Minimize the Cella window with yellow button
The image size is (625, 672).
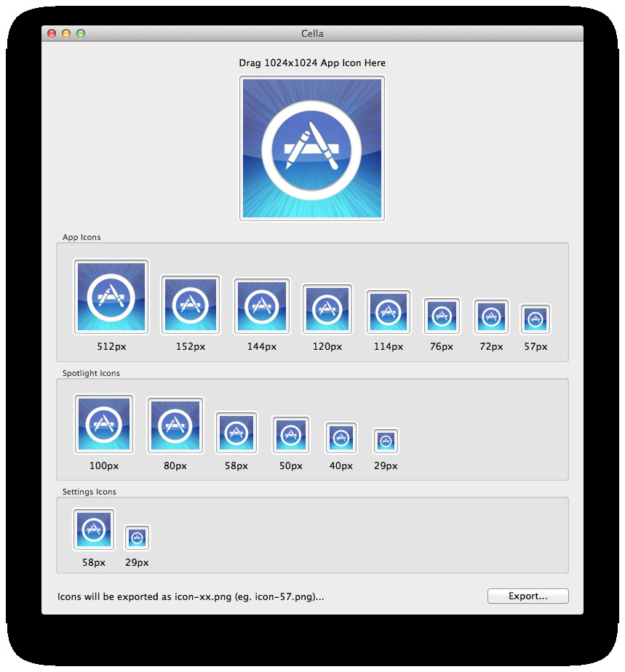click(66, 33)
